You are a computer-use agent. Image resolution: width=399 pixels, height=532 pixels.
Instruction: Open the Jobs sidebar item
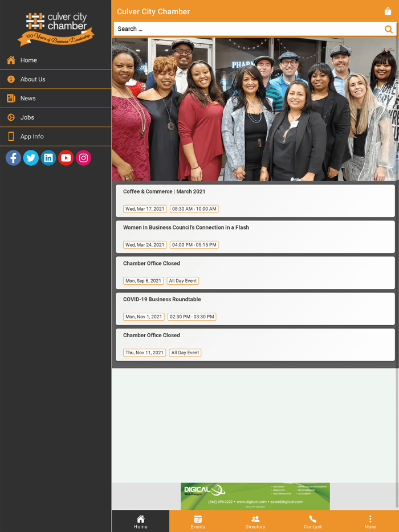pos(56,117)
